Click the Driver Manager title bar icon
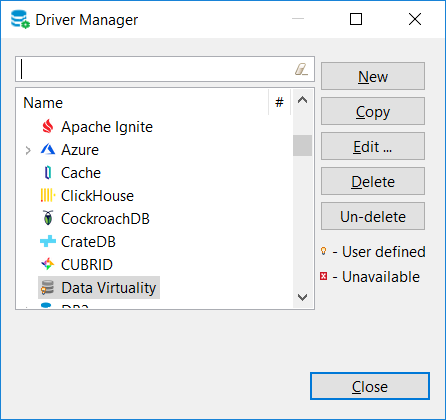446x420 pixels. pyautogui.click(x=20, y=19)
